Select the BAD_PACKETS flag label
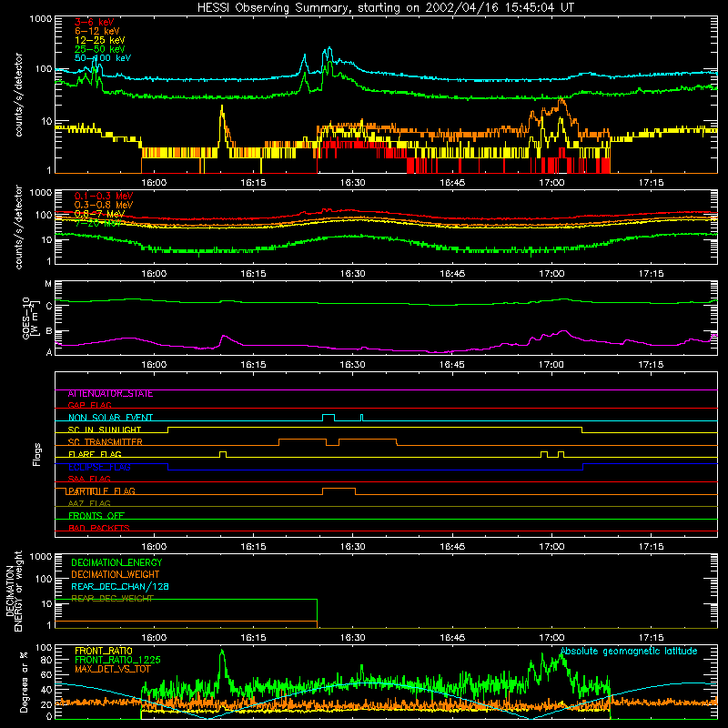The width and height of the screenshot is (728, 728). [98, 528]
